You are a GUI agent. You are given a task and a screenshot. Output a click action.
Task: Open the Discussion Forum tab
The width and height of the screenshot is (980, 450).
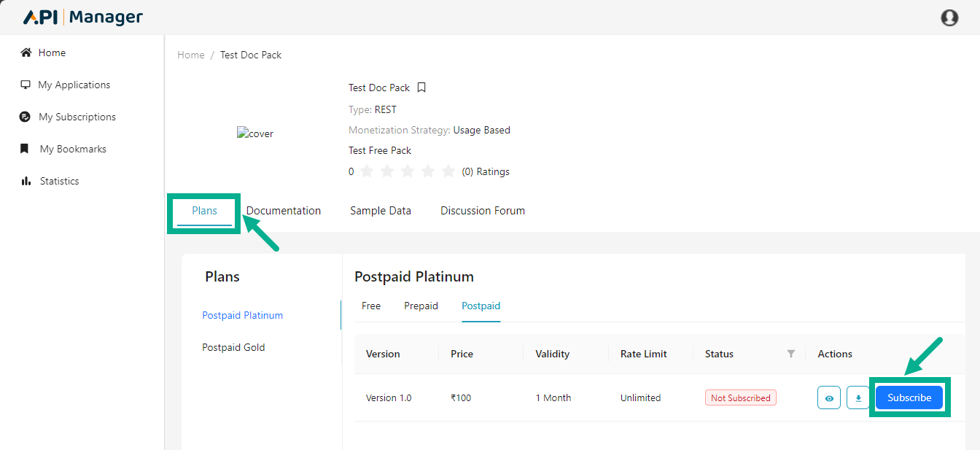coord(483,211)
